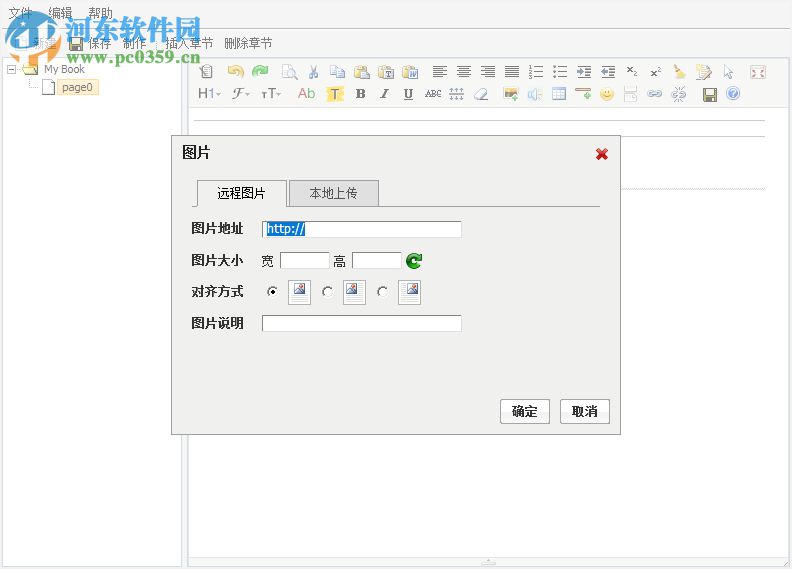Insert a smiley emoticon

[607, 94]
